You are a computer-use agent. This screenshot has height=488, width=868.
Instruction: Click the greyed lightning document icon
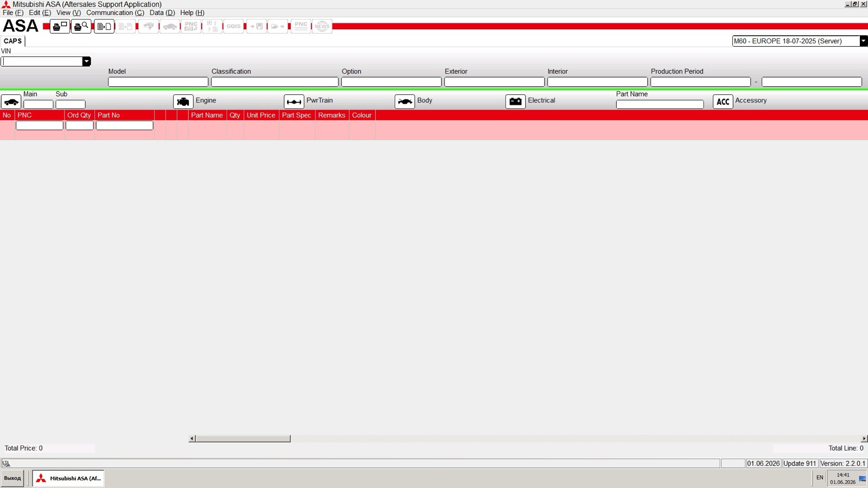tap(213, 26)
